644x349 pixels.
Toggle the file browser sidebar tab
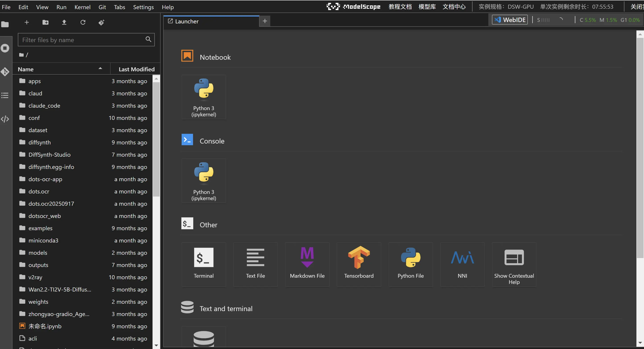(x=5, y=25)
